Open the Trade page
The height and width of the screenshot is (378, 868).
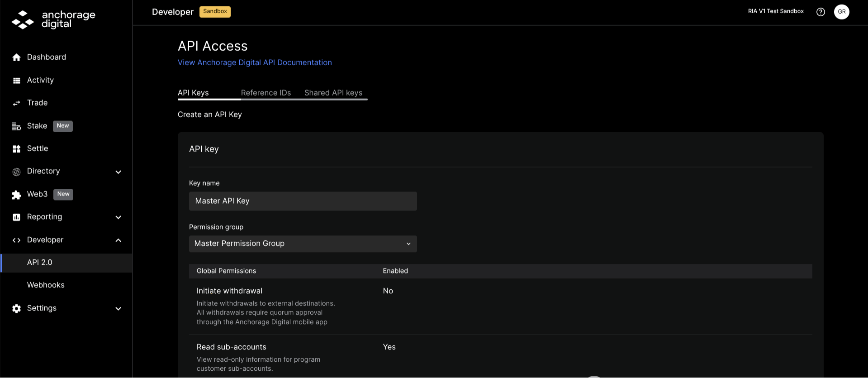38,103
